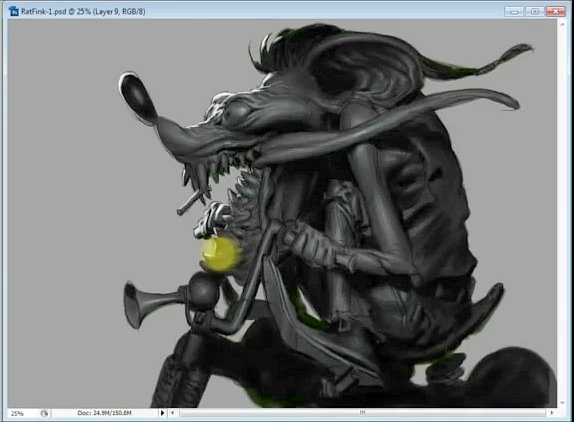The width and height of the screenshot is (574, 422).
Task: Click the Photoshop document icon in title bar
Action: pos(14,11)
